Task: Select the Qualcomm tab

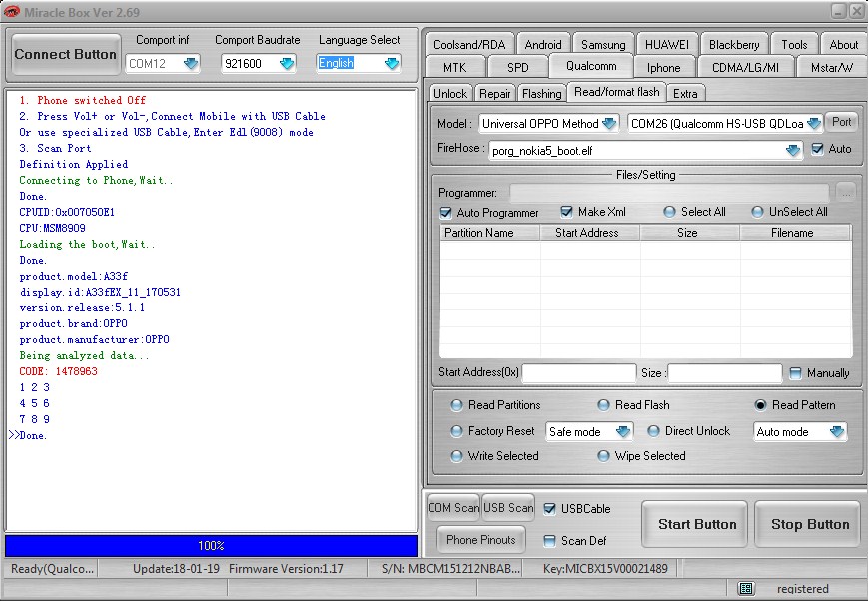Action: 591,66
